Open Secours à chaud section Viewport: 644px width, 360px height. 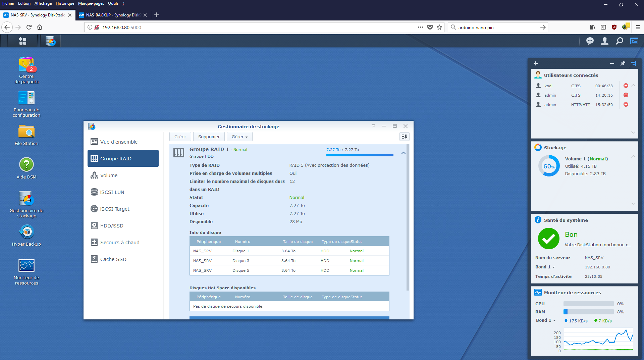[x=123, y=243]
